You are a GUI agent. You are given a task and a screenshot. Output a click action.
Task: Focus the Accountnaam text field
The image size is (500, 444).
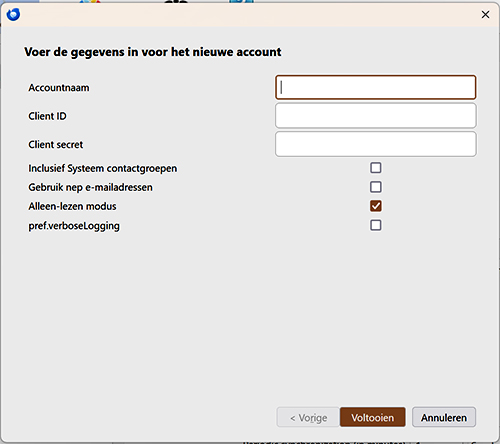(376, 87)
